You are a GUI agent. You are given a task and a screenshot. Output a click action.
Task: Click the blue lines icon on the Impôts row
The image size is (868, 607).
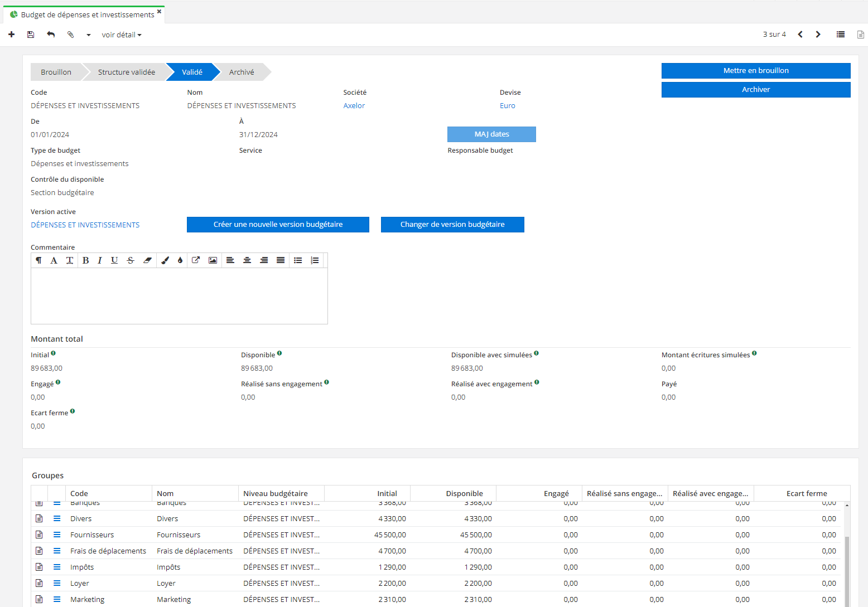(x=57, y=567)
